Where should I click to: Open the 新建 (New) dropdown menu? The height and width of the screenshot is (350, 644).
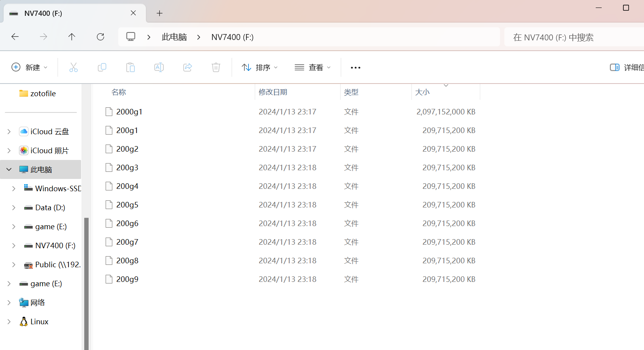point(30,67)
